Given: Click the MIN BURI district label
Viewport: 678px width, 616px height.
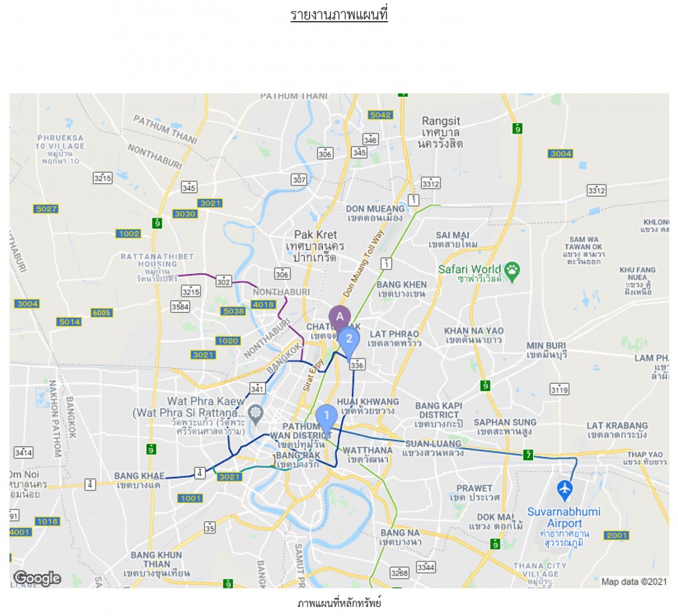Looking at the screenshot, I should coord(546,350).
